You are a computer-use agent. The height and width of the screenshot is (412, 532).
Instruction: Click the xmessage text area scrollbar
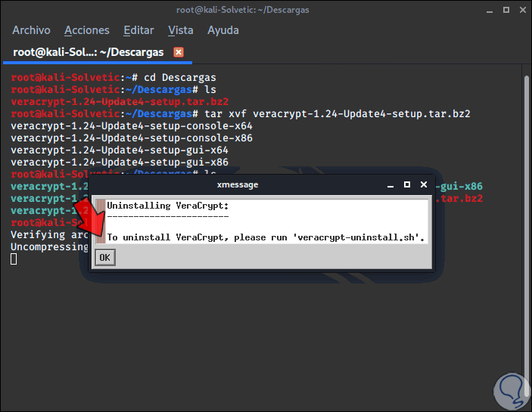(x=101, y=221)
